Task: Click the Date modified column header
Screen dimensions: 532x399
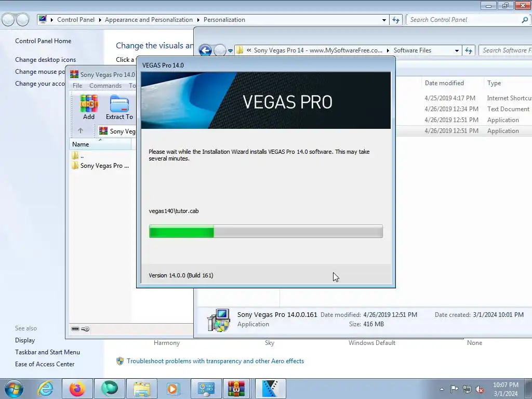Action: tap(444, 83)
